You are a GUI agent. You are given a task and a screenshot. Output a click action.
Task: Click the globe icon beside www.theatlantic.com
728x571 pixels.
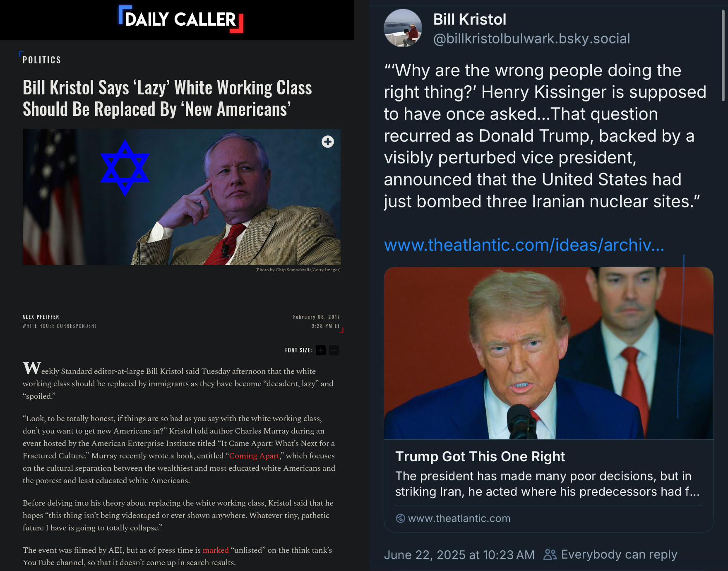tap(400, 518)
